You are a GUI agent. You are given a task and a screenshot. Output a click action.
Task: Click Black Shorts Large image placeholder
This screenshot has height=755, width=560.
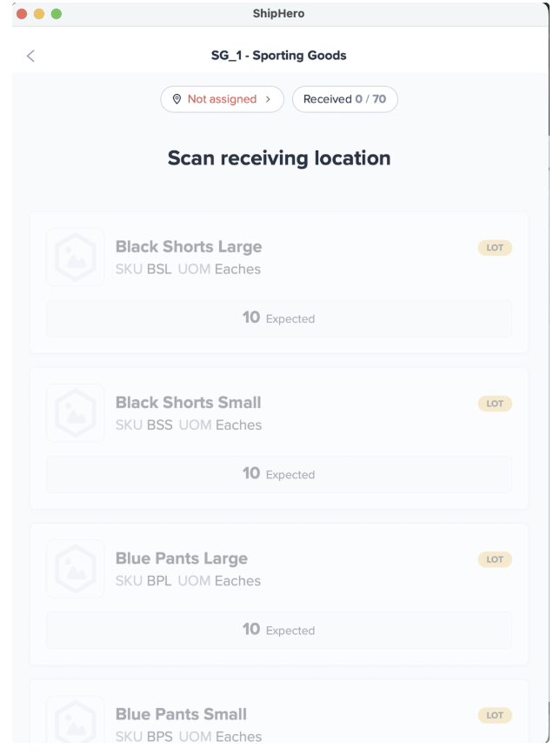click(75, 257)
